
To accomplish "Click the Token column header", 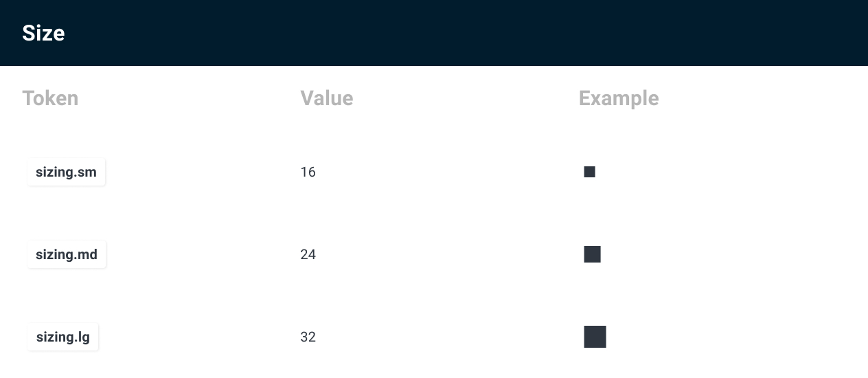I will pos(50,98).
